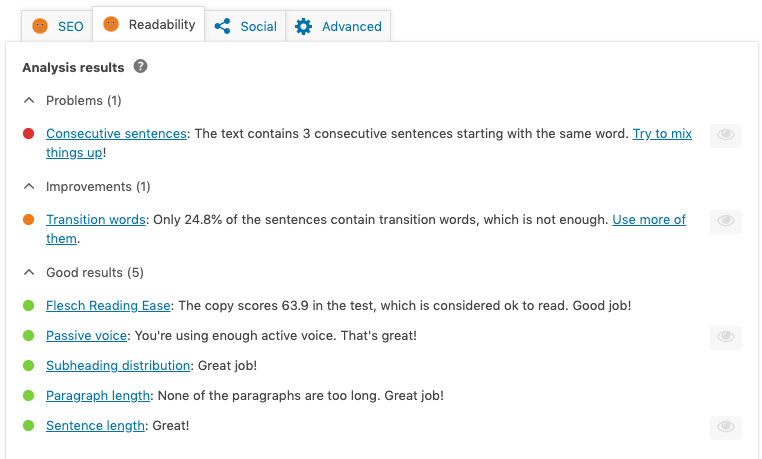Open the Advanced tab
Image resolution: width=762 pixels, height=459 pixels.
pos(350,26)
